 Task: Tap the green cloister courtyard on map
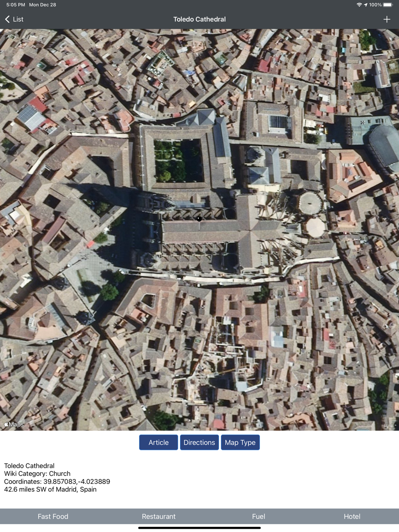click(178, 161)
